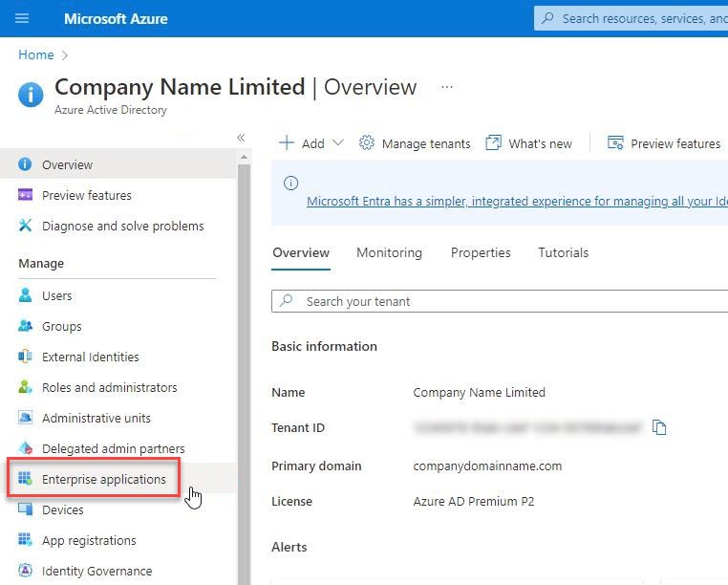Click the Users sidebar icon
Viewport: 728px width, 585px height.
click(25, 295)
